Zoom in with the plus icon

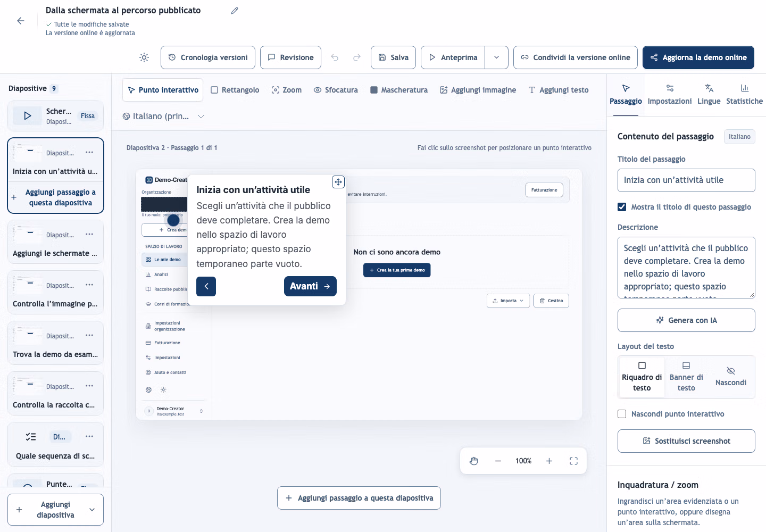(549, 461)
